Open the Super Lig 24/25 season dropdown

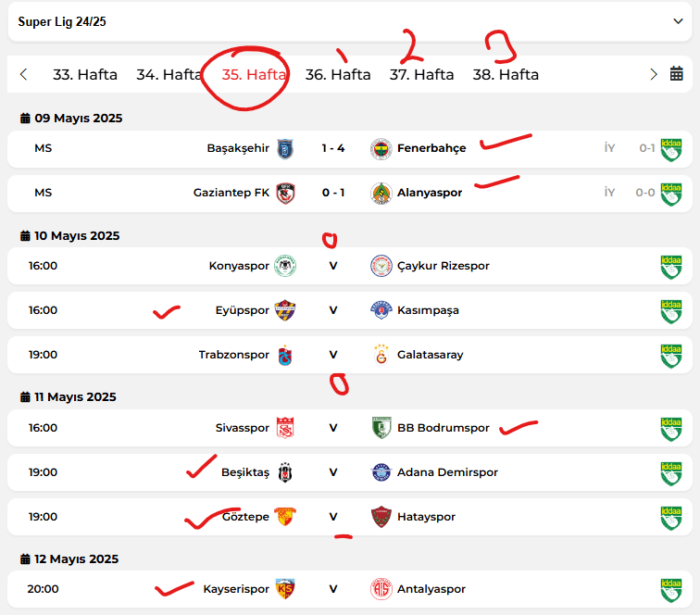coord(678,21)
